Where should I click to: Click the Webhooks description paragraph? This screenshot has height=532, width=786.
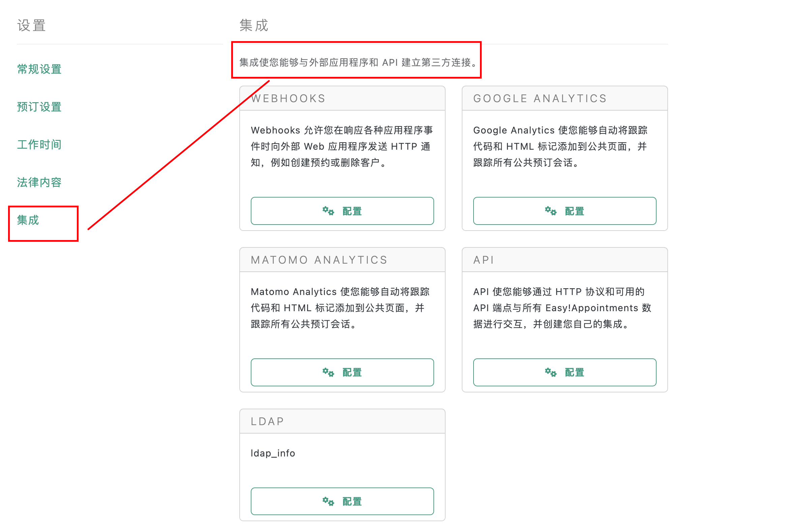point(342,146)
